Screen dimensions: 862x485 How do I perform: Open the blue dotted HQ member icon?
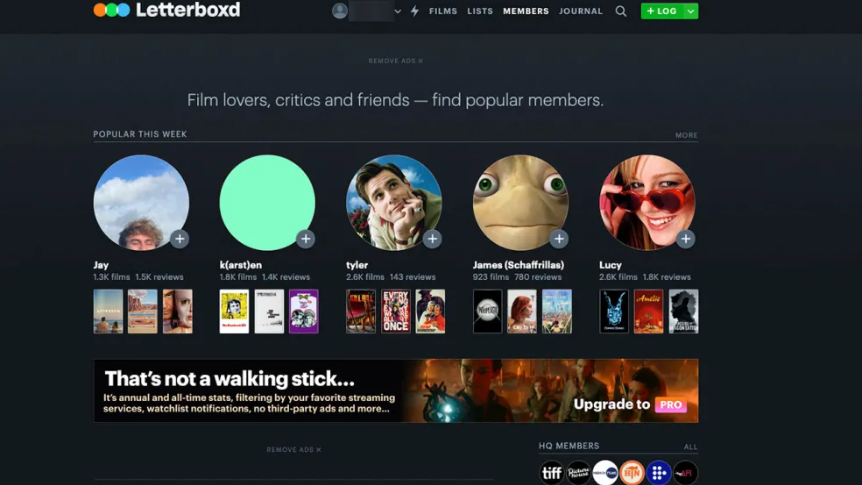pos(658,473)
